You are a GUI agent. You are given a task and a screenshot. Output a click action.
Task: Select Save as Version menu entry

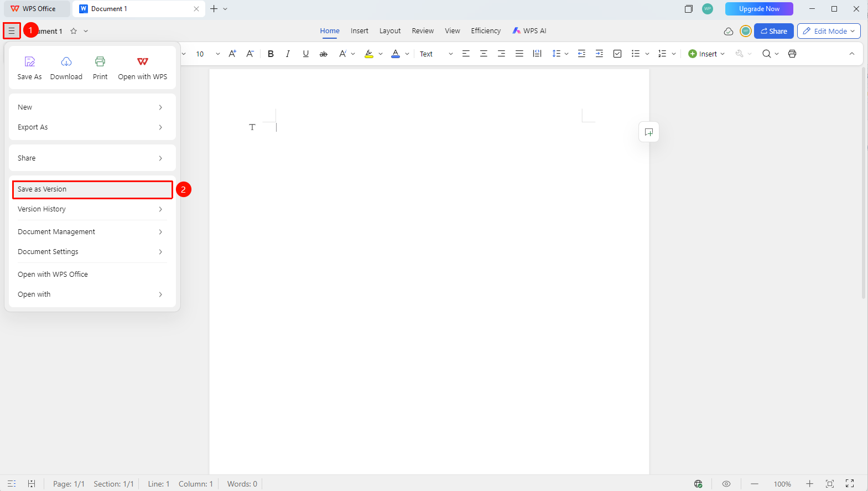(92, 189)
